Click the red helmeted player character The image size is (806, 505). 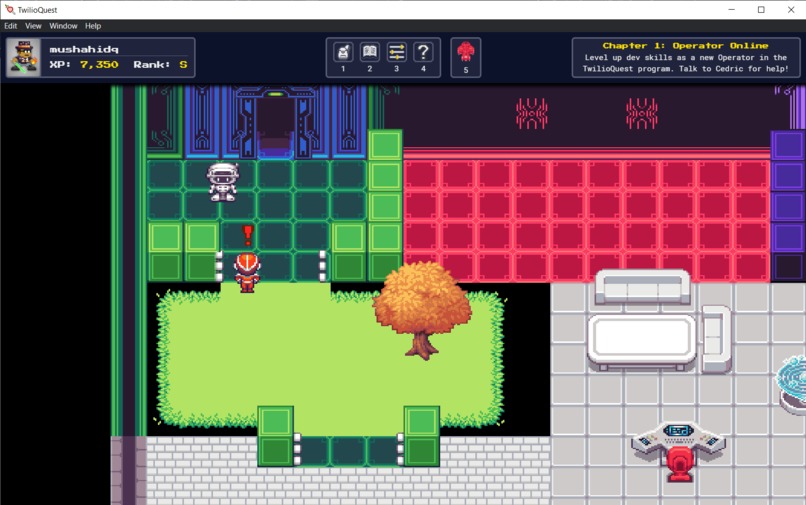(x=247, y=273)
